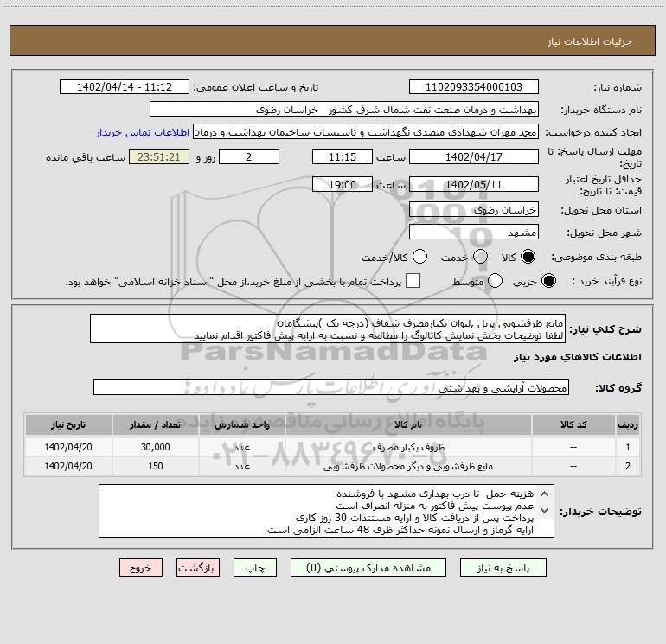Click the ردیف column header
The width and height of the screenshot is (666, 644).
628,425
